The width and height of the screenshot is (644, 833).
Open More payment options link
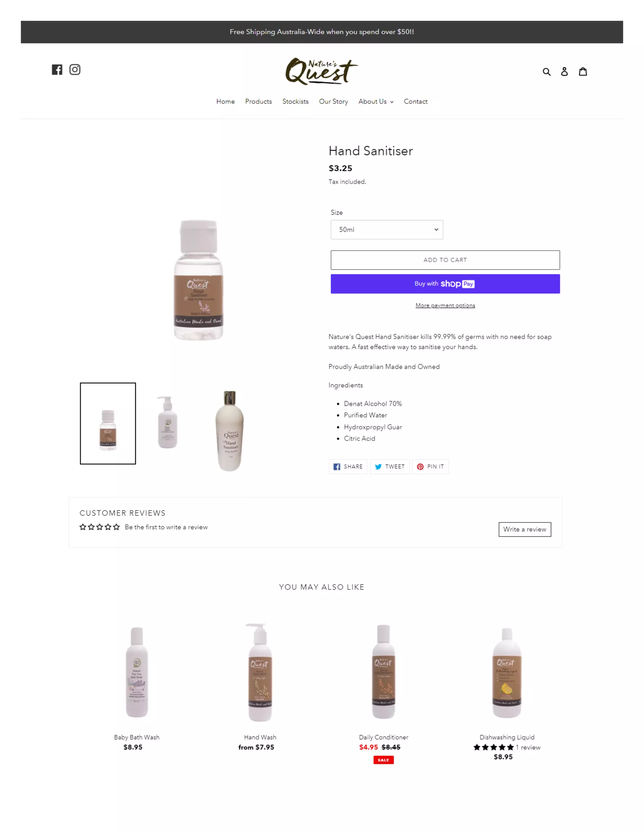tap(445, 306)
